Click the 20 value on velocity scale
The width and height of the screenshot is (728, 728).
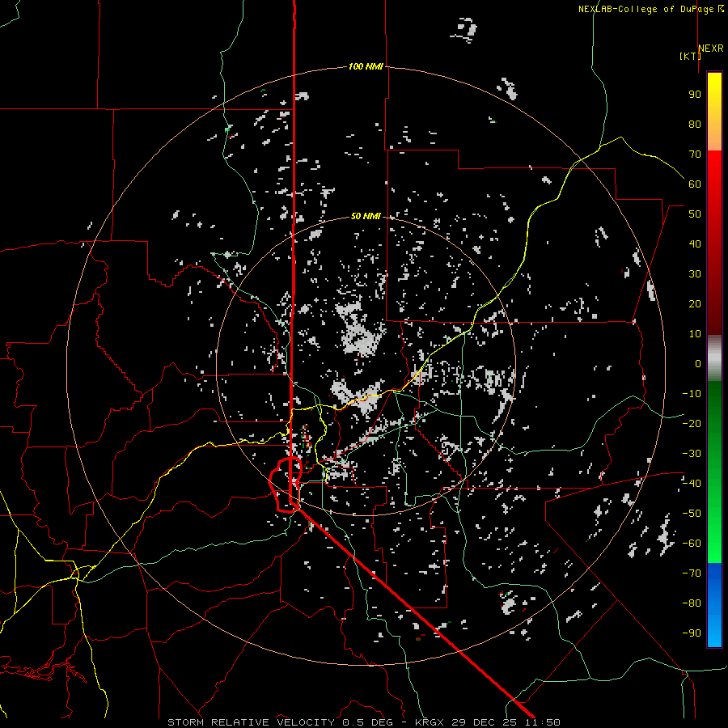click(x=695, y=304)
